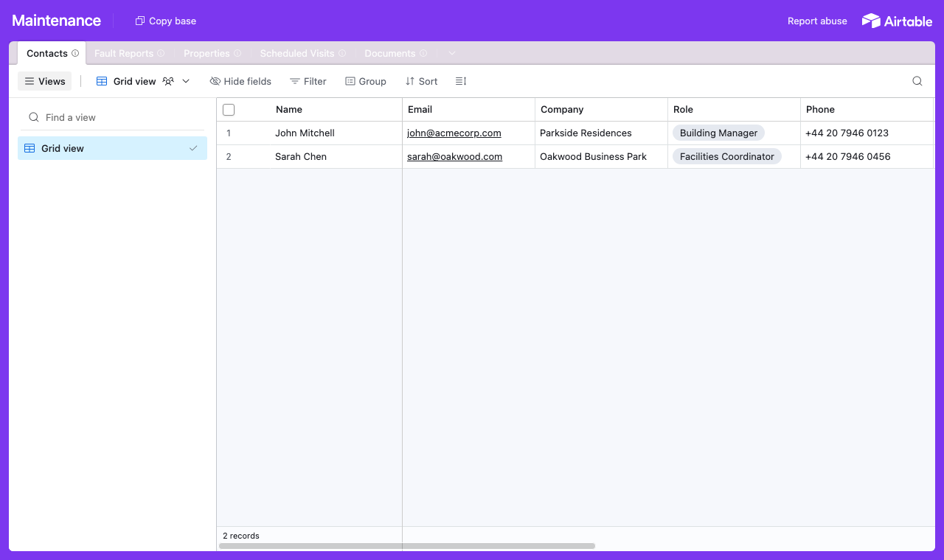This screenshot has height=560, width=944.
Task: Click the copy icon beside Copy base
Action: [x=140, y=21]
